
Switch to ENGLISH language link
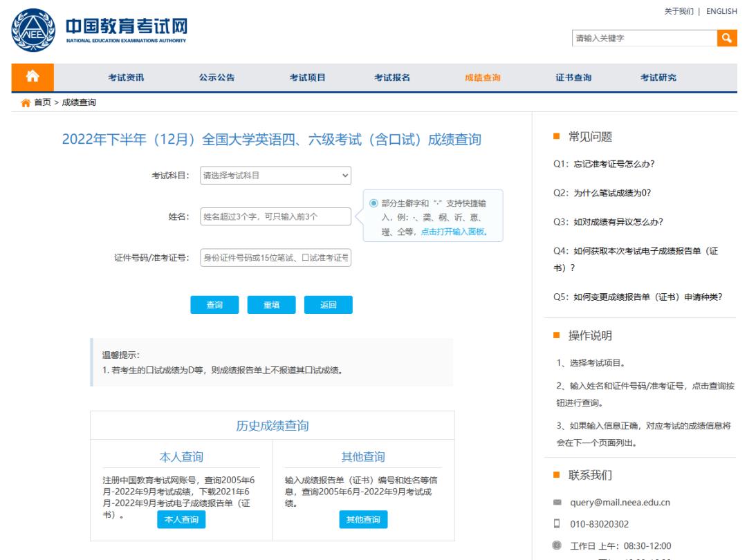pyautogui.click(x=721, y=11)
